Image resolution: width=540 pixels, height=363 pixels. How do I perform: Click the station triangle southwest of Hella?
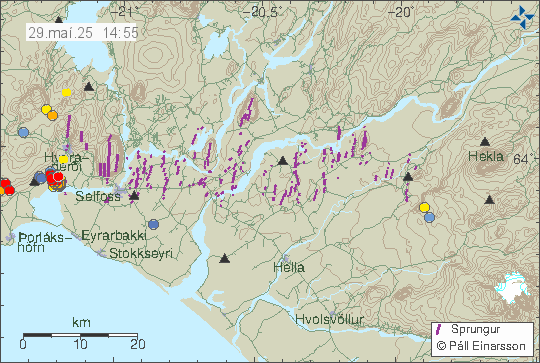click(225, 258)
